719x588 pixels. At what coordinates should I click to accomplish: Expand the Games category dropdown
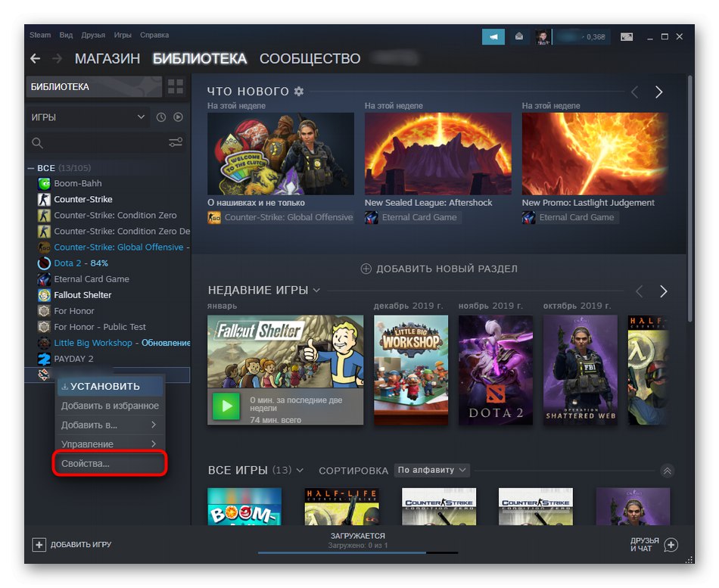[x=141, y=117]
